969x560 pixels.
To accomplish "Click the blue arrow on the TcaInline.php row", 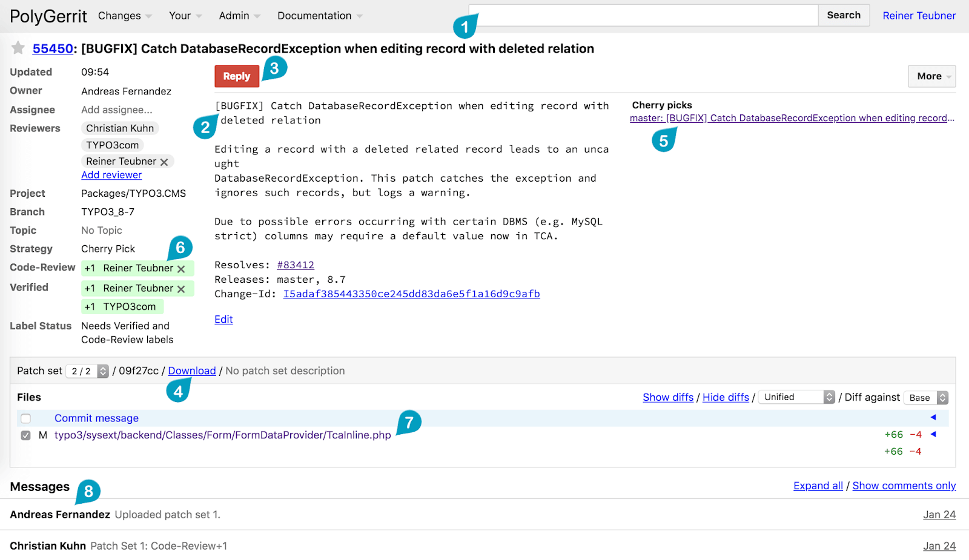I will tap(933, 434).
